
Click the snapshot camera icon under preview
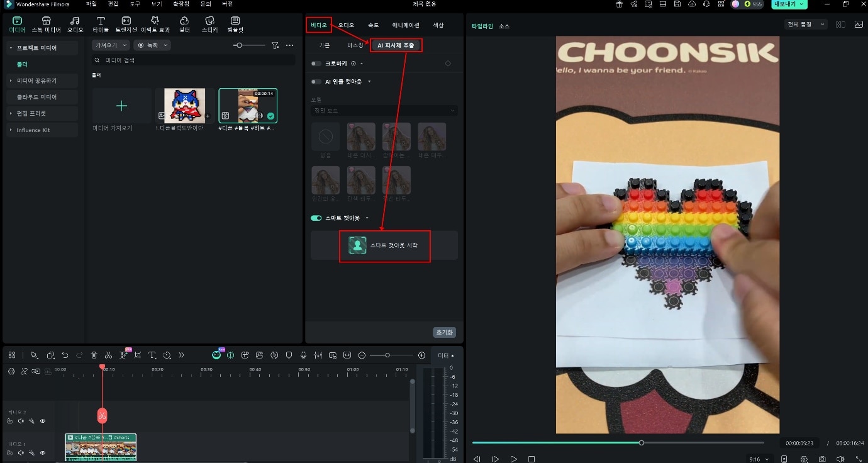(x=822, y=459)
